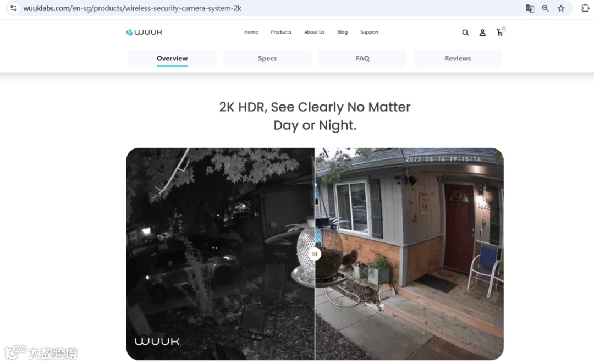Select the Overview tab
Viewport: 594px width, 364px height.
click(x=172, y=58)
